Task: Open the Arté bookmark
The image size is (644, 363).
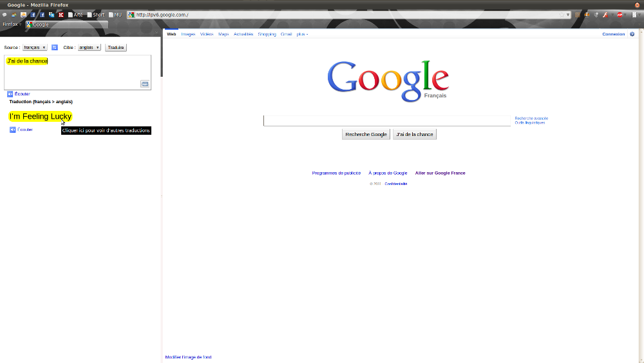Action: click(x=75, y=15)
